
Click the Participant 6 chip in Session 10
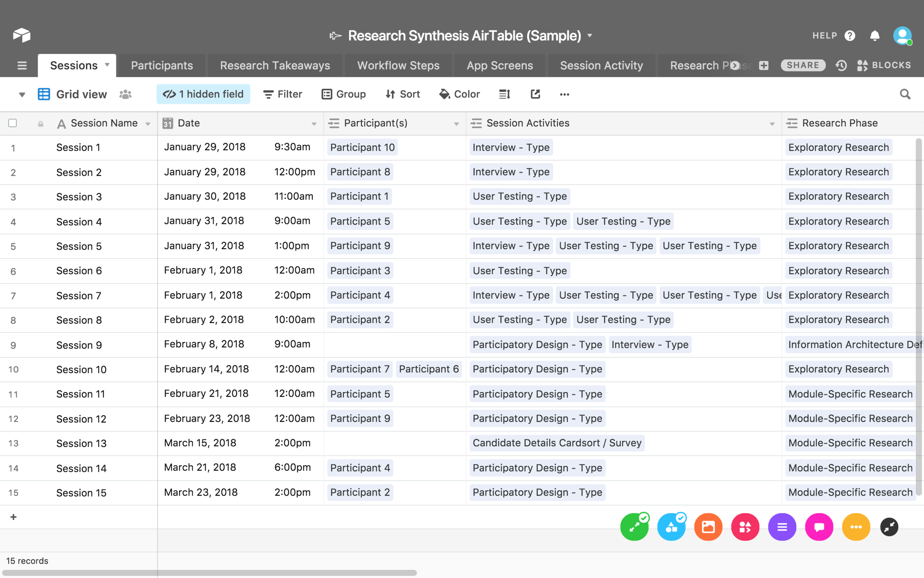[x=429, y=369]
